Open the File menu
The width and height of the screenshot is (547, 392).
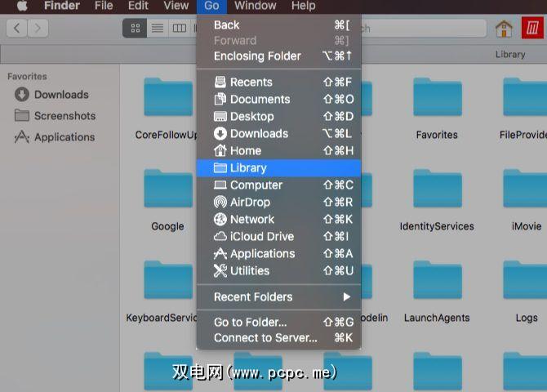pyautogui.click(x=104, y=6)
